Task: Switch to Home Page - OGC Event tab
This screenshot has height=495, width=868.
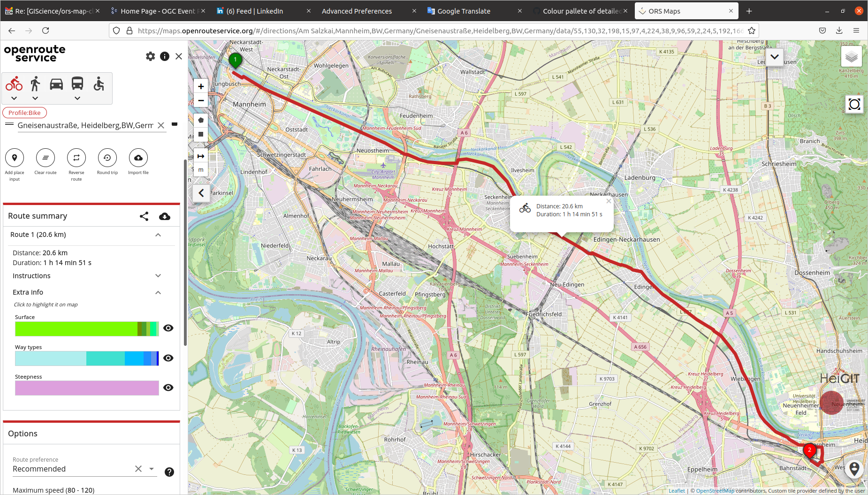Action: tap(158, 11)
